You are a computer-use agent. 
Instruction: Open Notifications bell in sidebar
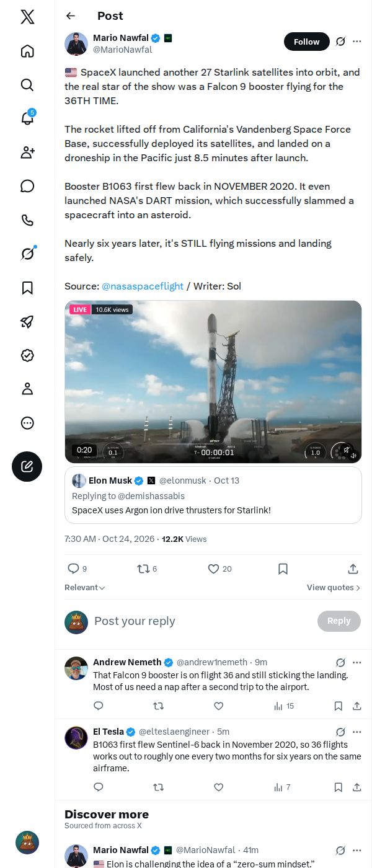click(x=27, y=118)
